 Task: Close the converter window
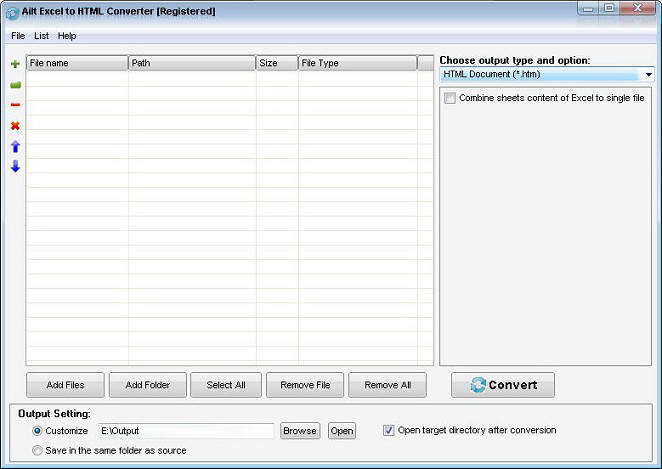pos(638,8)
